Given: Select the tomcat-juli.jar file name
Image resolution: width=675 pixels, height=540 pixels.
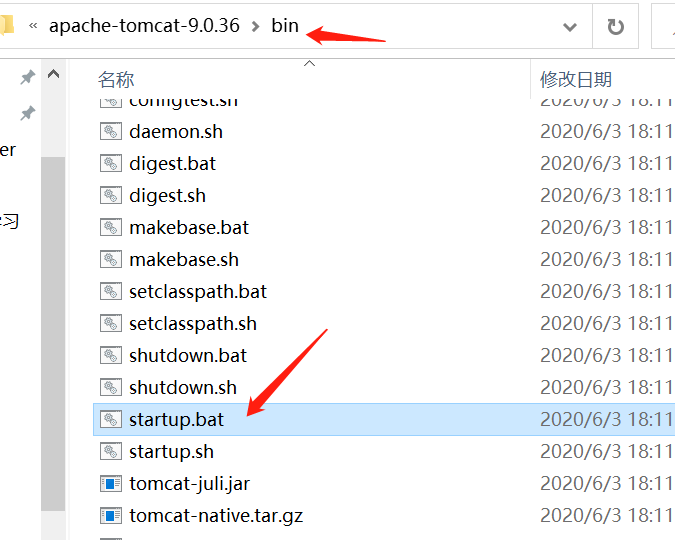Looking at the screenshot, I should [189, 484].
